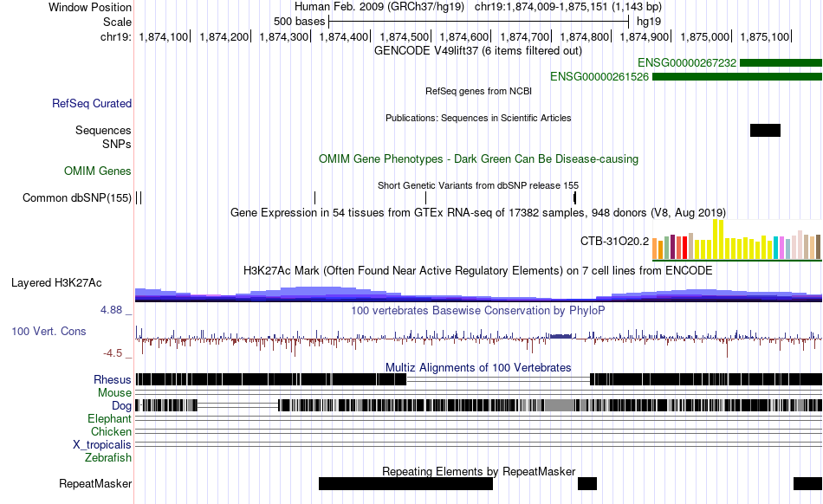This screenshot has height=504, width=823.
Task: Click the X_tropicalis alignment label
Action: [102, 445]
